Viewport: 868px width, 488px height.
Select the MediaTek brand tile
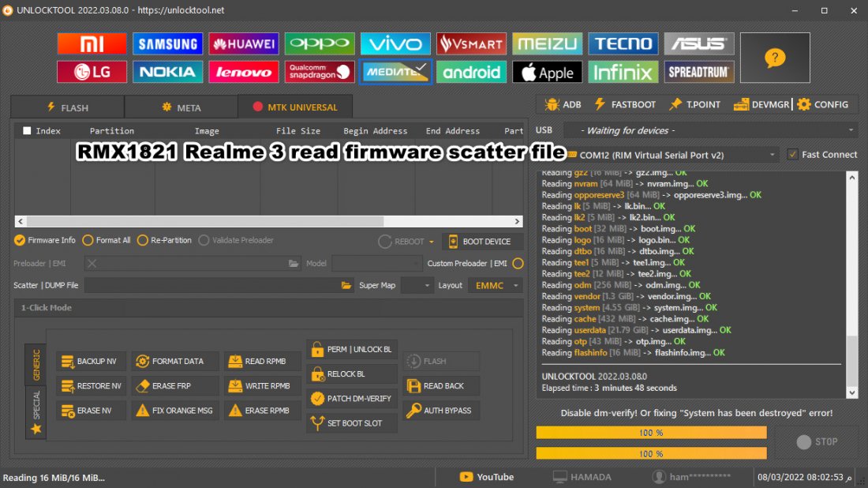coord(395,72)
